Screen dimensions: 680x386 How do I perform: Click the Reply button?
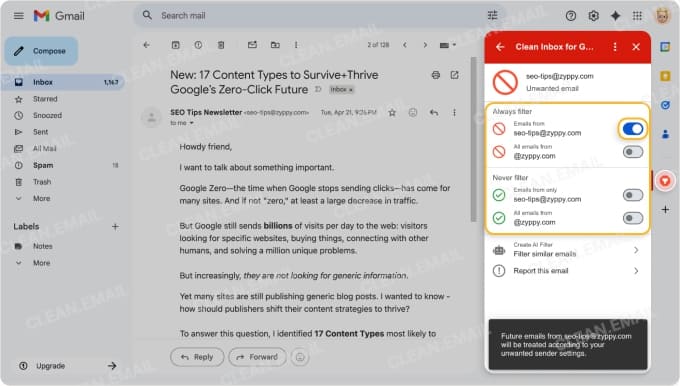point(197,357)
